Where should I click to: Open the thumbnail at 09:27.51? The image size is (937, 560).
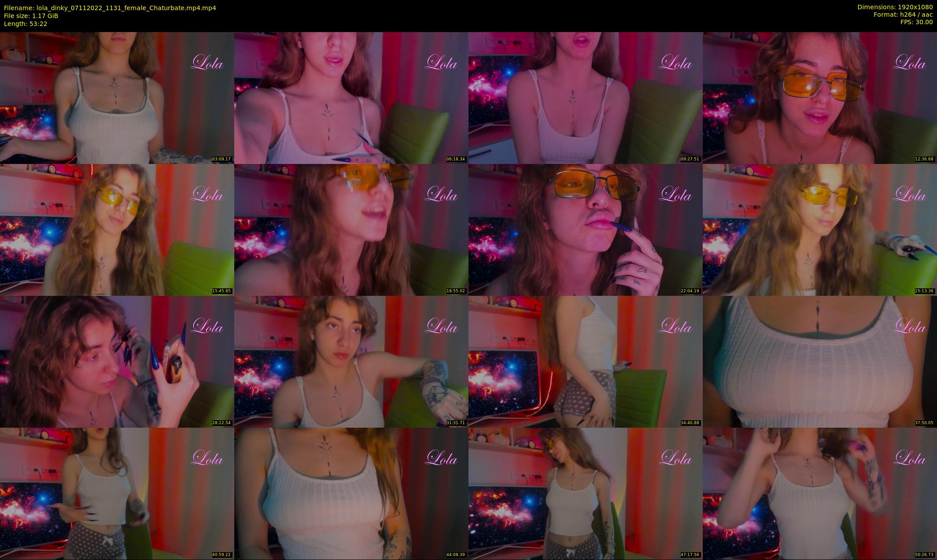click(585, 98)
